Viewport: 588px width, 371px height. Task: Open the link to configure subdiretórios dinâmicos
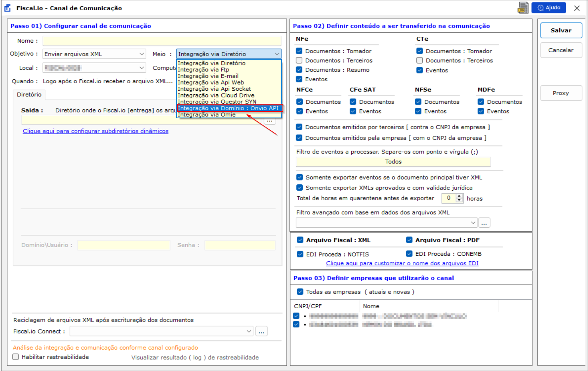pos(96,131)
